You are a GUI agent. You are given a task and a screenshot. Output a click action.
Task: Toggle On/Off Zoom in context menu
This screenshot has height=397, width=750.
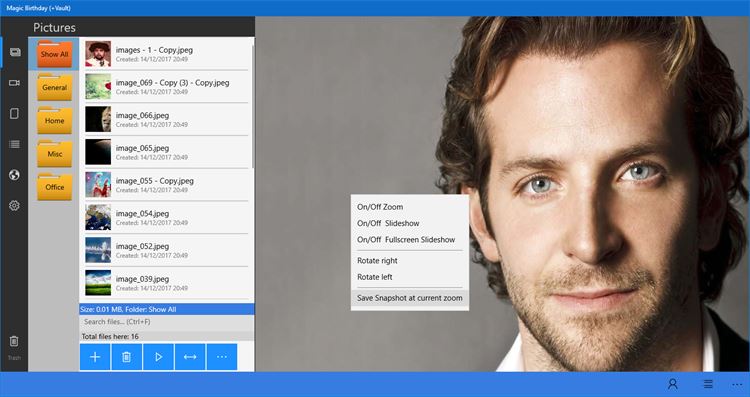click(x=380, y=207)
